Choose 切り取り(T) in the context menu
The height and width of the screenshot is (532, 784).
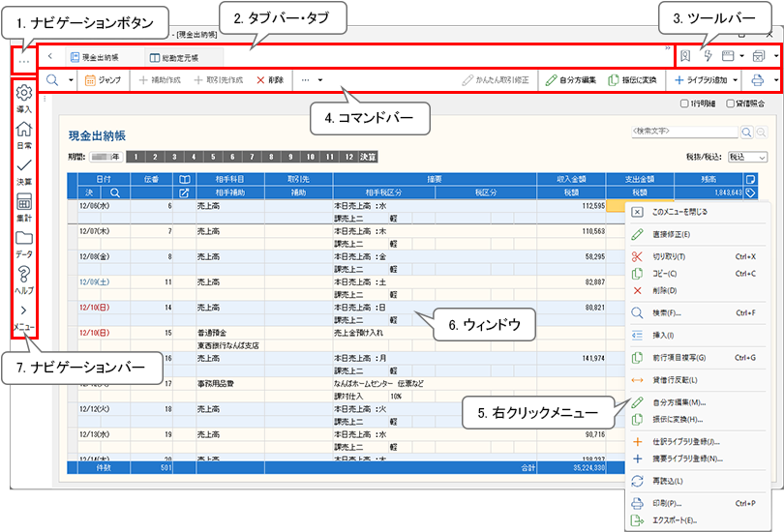[x=696, y=256]
